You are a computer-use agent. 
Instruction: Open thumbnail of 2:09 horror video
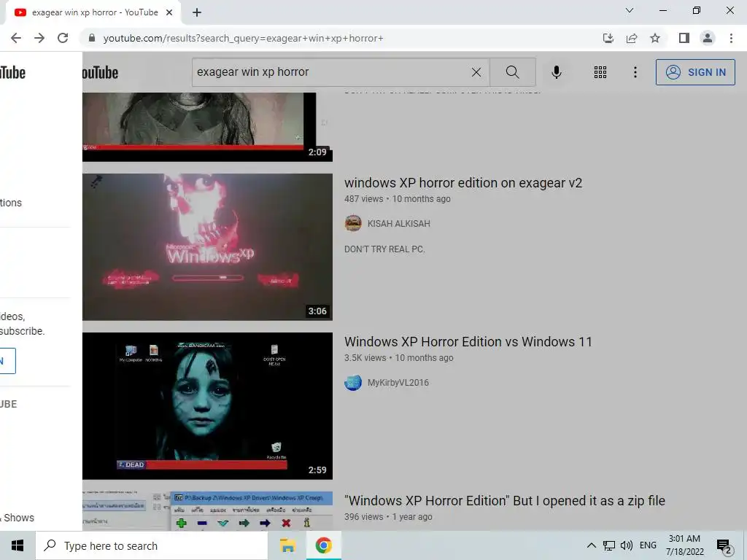207,127
